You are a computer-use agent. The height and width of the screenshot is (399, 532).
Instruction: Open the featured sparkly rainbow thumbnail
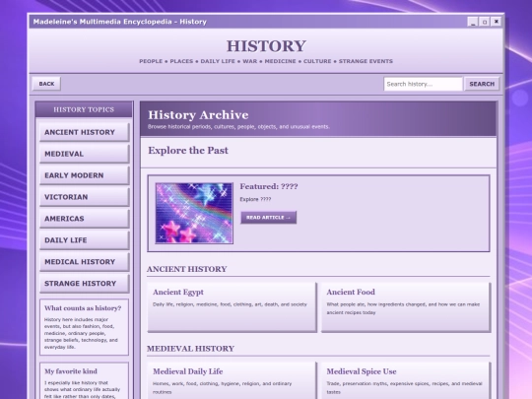pos(194,213)
